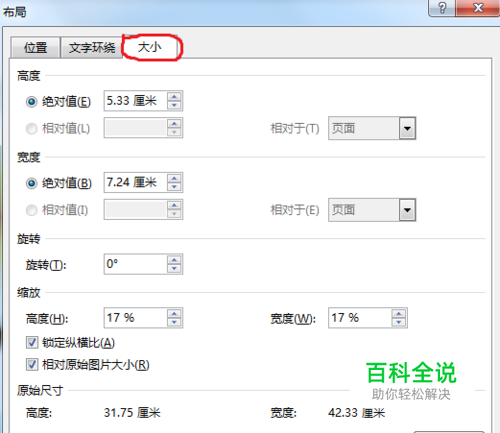500x433 pixels.
Task: Increase scale 高度(H) with up arrow
Action: (x=174, y=314)
